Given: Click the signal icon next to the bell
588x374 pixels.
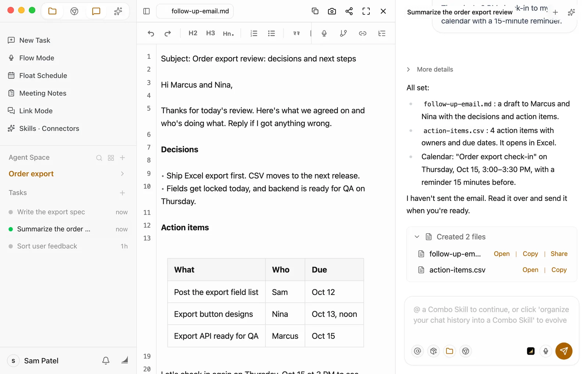Looking at the screenshot, I should point(125,360).
